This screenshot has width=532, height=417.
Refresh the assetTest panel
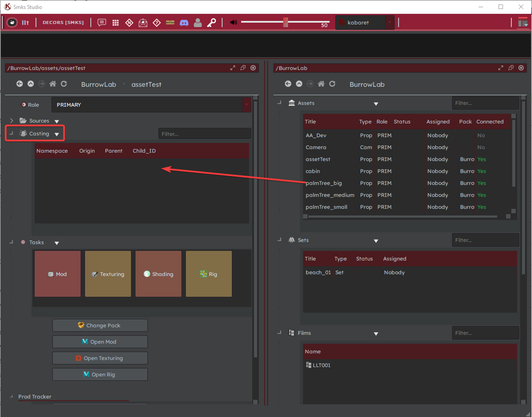point(64,84)
